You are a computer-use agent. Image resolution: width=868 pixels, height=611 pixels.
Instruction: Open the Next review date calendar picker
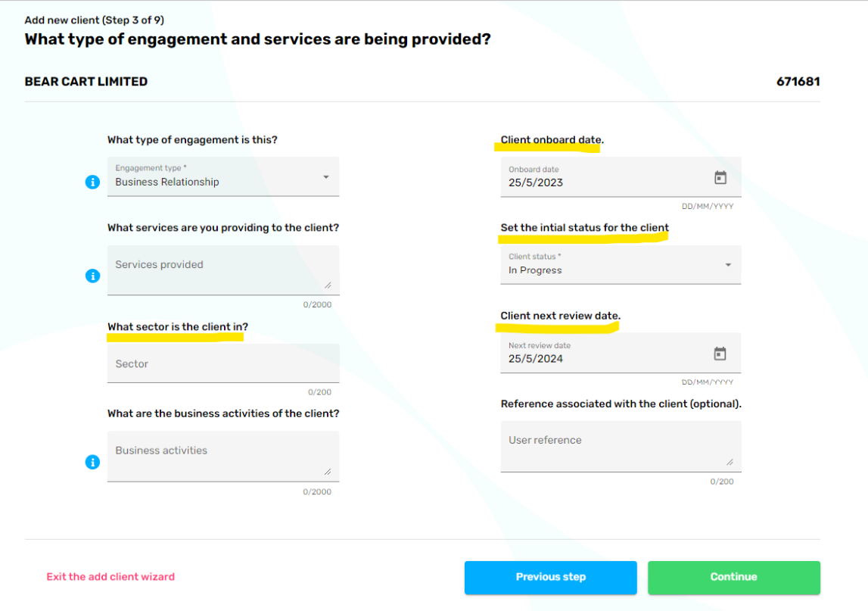(720, 354)
